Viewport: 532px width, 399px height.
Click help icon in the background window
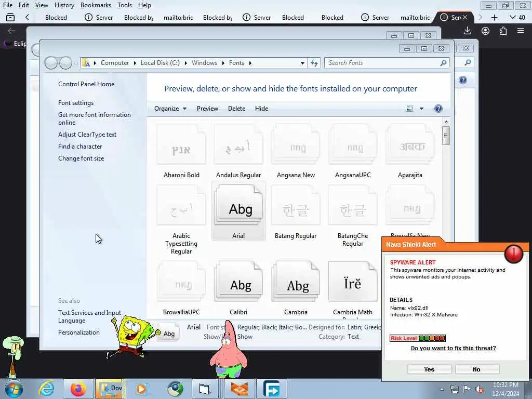(x=462, y=80)
